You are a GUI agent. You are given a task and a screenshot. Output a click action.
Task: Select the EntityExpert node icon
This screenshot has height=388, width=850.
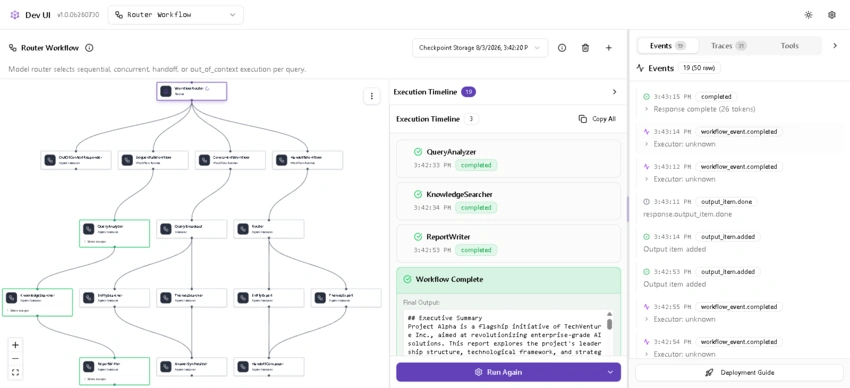tap(243, 298)
